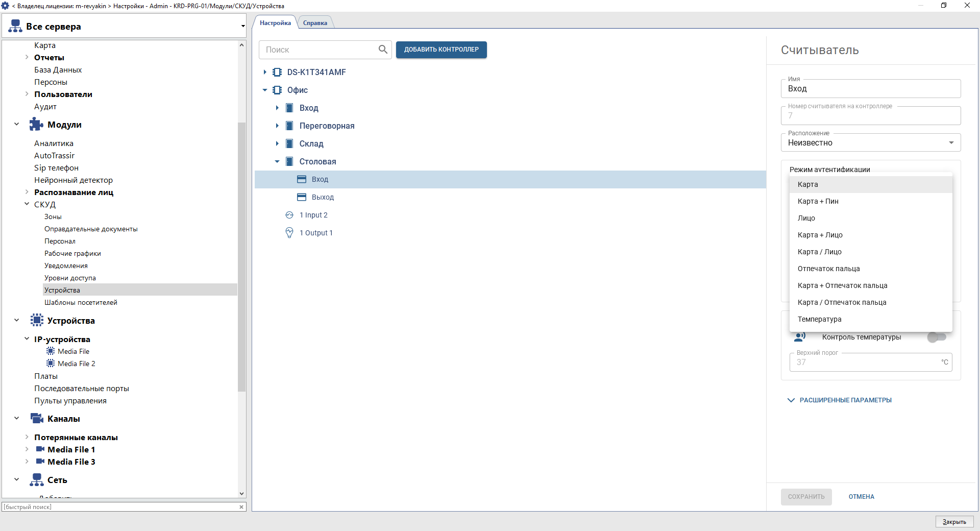
Task: Click the Имя input field
Action: point(871,88)
